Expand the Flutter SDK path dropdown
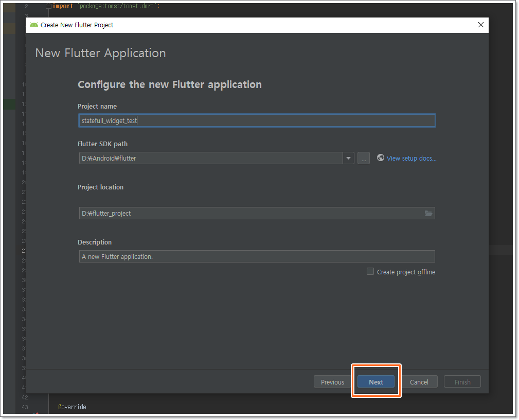519x420 pixels. [x=348, y=159]
